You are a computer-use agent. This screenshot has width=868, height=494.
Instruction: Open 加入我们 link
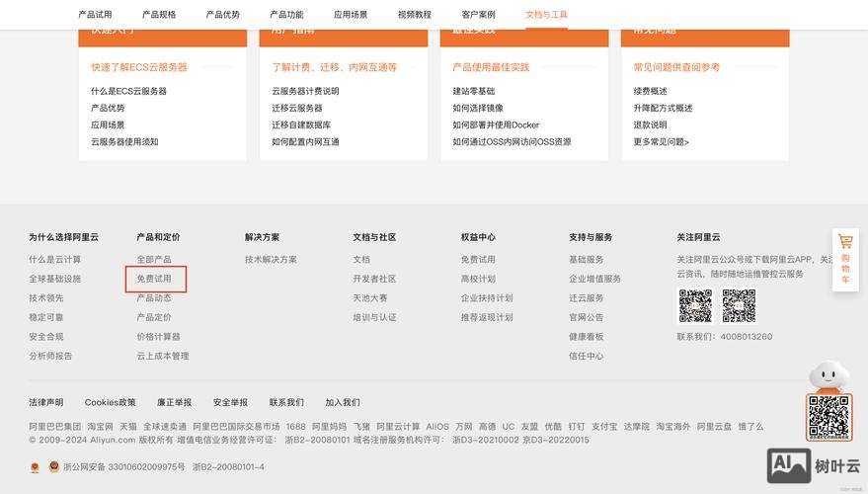click(342, 403)
